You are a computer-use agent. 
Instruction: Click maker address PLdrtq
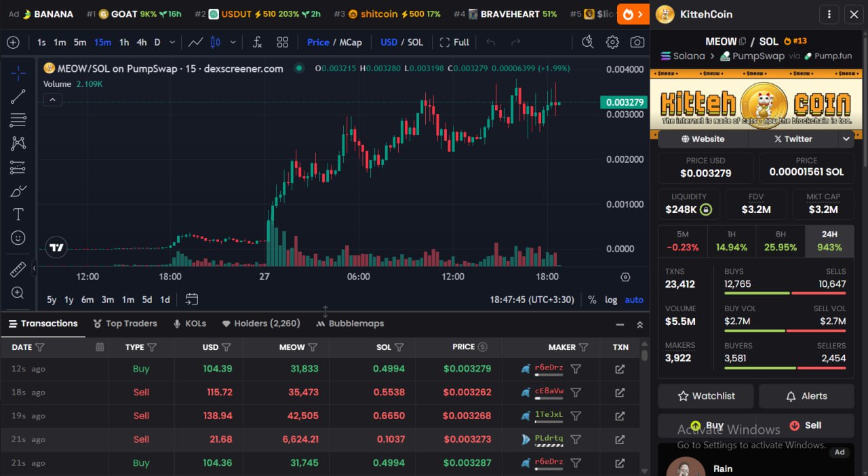click(549, 438)
